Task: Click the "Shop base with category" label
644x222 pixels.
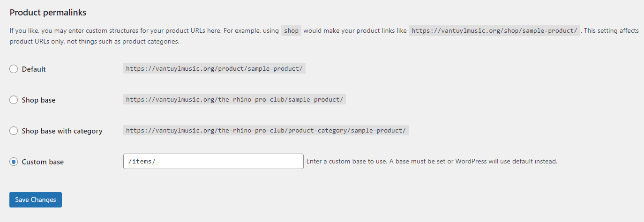Action: tap(62, 131)
